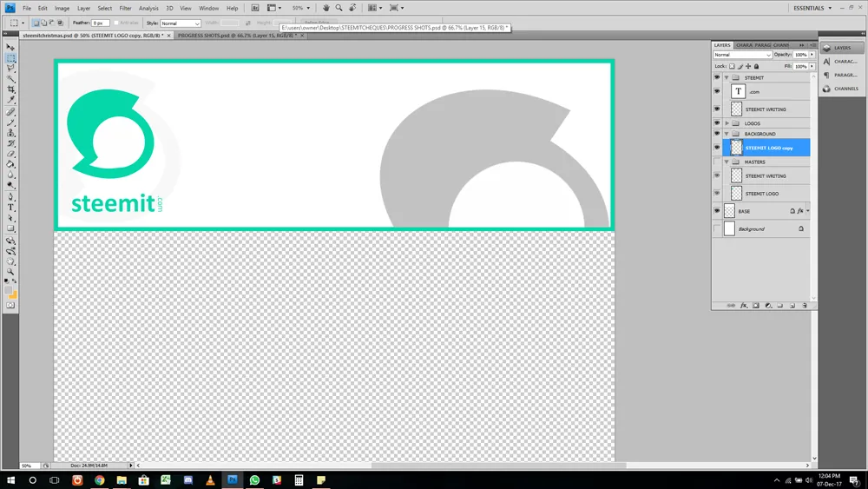The height and width of the screenshot is (489, 868).
Task: Switch to steemitchristmas.psd document tab
Action: pos(93,36)
